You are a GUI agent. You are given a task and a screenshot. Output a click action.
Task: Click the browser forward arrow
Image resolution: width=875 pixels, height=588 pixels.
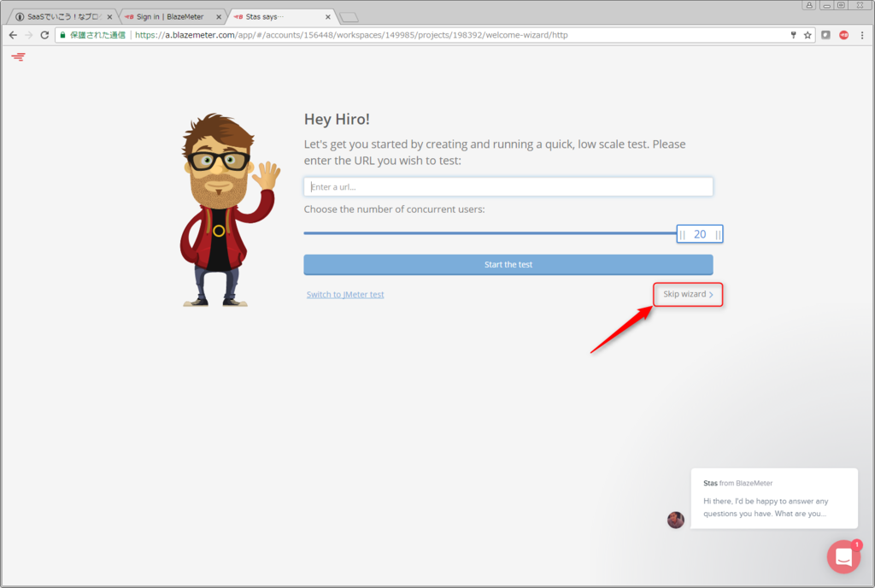pos(28,34)
